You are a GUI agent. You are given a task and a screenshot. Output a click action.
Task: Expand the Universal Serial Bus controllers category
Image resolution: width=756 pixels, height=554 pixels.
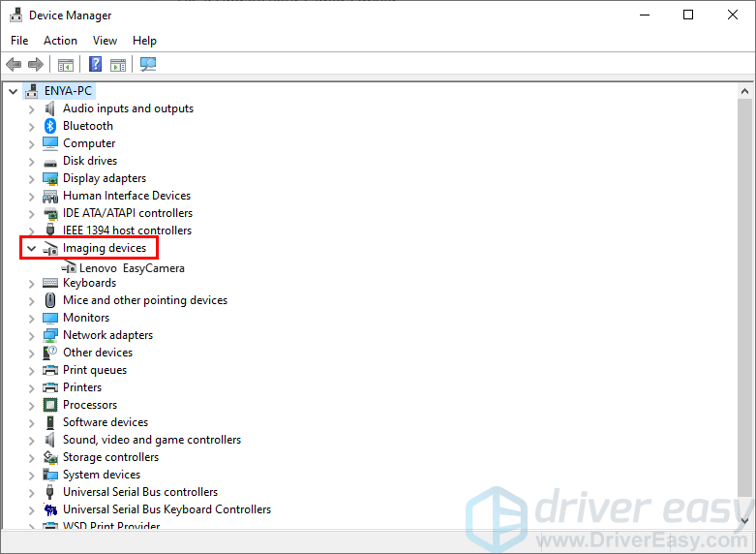[x=31, y=492]
